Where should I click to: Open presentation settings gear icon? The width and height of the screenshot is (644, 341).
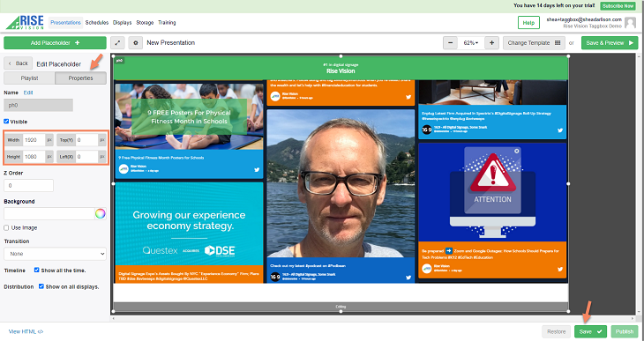coord(136,42)
